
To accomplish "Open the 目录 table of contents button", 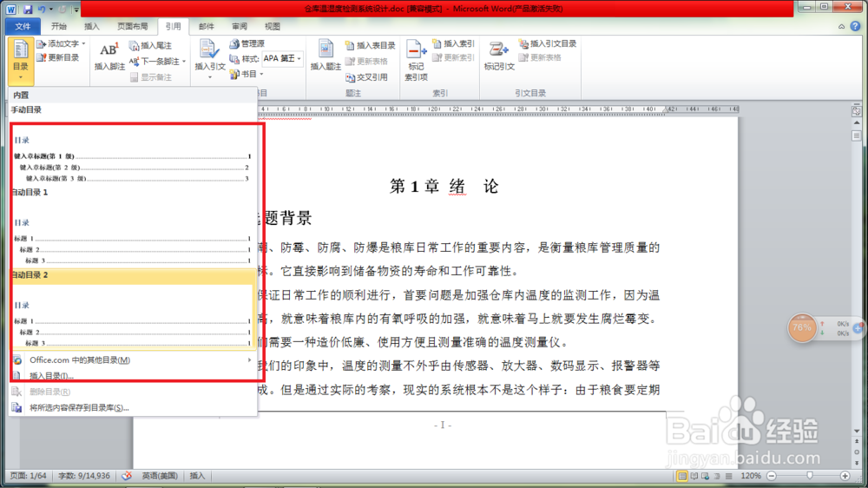I will (x=21, y=61).
